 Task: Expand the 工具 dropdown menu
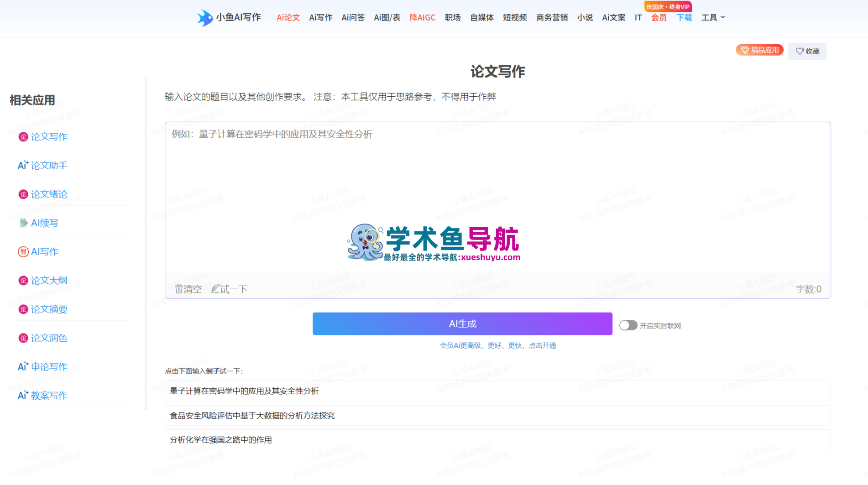(x=713, y=18)
